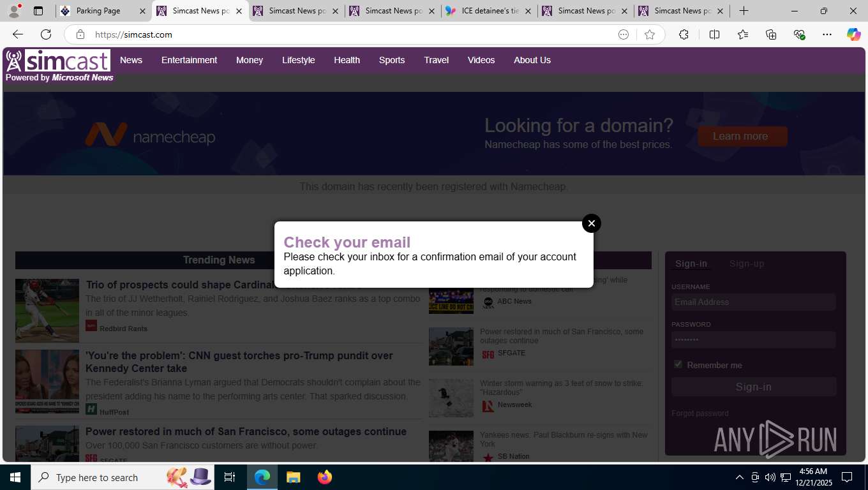Open the Winter storm warning article
This screenshot has width=868, height=490.
(x=562, y=388)
